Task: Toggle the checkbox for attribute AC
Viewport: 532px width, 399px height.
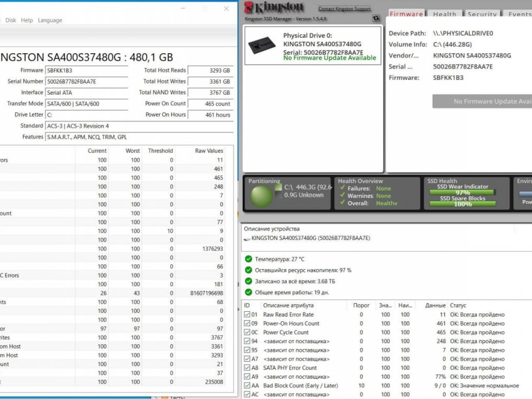Action: point(247,394)
